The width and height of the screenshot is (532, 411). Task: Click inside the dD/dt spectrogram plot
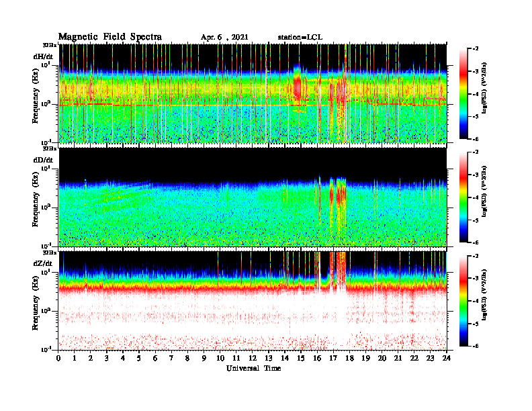[253, 197]
